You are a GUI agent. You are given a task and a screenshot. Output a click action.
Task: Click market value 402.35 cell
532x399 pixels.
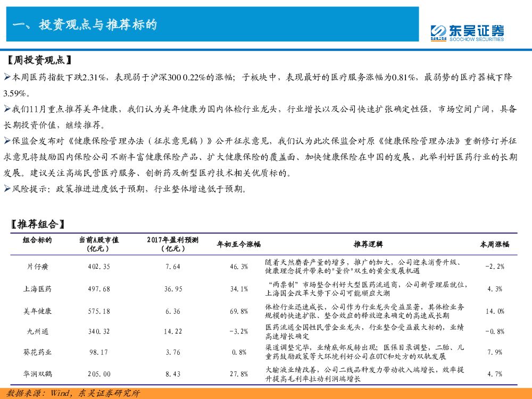pyautogui.click(x=99, y=267)
